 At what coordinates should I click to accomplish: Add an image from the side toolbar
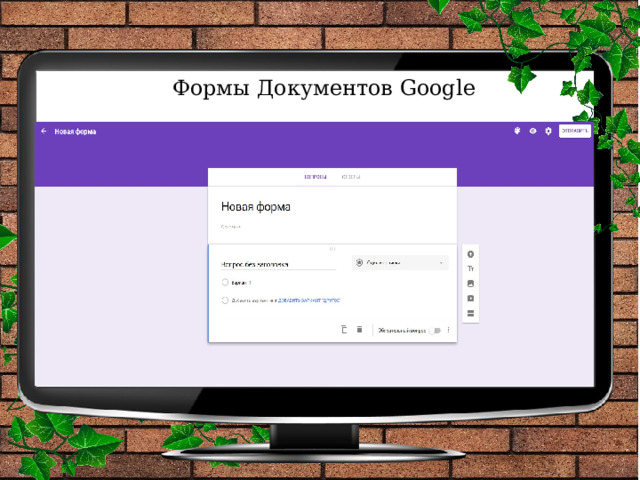pyautogui.click(x=471, y=284)
